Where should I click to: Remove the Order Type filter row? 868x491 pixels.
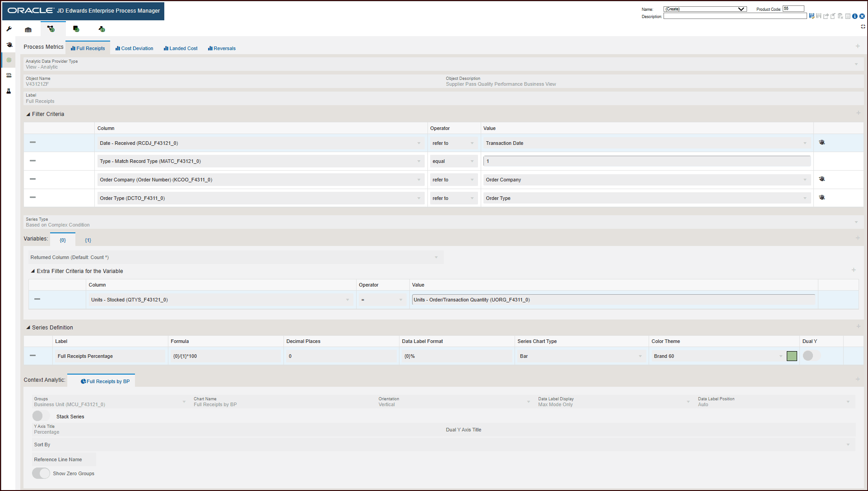click(32, 198)
